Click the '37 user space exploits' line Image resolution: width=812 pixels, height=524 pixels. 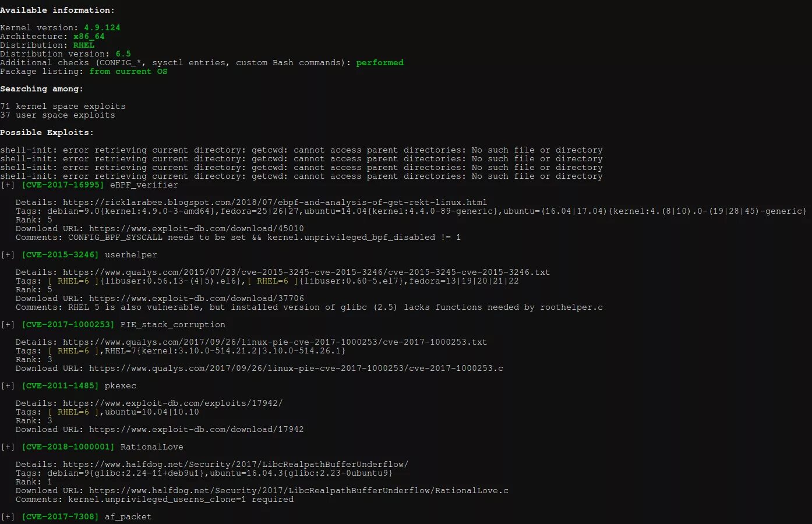coord(58,115)
